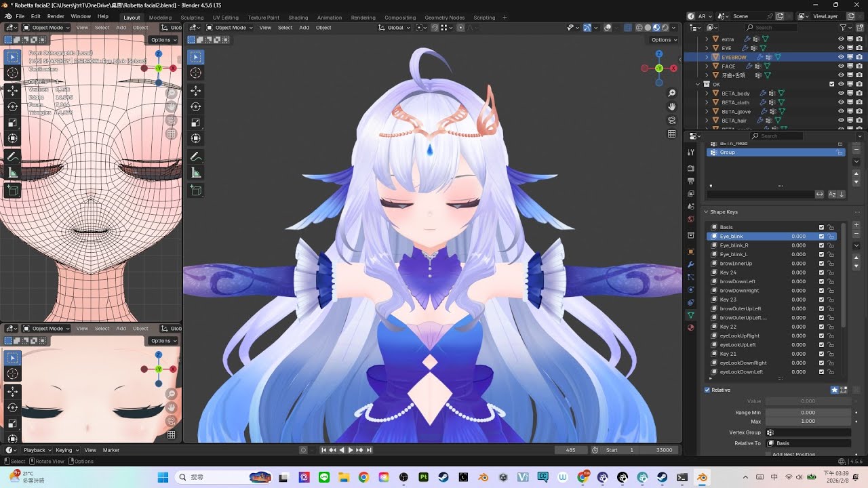The height and width of the screenshot is (488, 868).
Task: Jump to the first frame in the timeline
Action: pyautogui.click(x=324, y=450)
